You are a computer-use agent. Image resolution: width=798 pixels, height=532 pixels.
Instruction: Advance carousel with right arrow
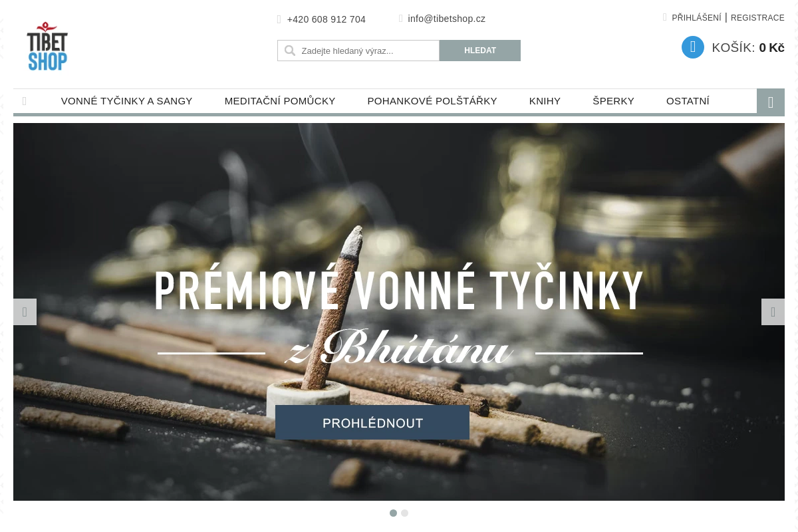click(773, 312)
